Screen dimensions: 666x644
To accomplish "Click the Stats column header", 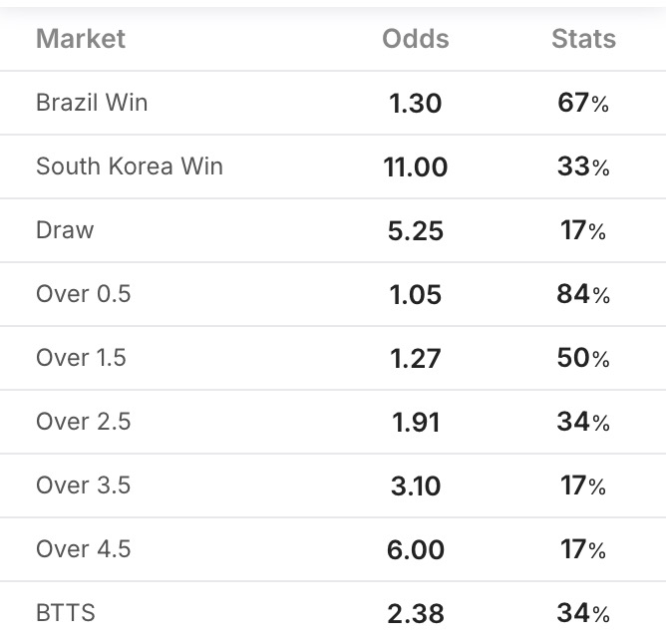I will pos(583,39).
